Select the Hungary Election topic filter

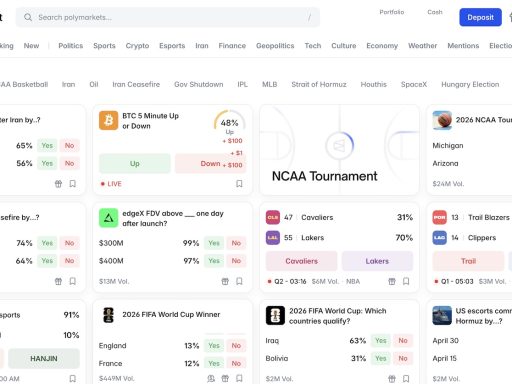pos(470,84)
